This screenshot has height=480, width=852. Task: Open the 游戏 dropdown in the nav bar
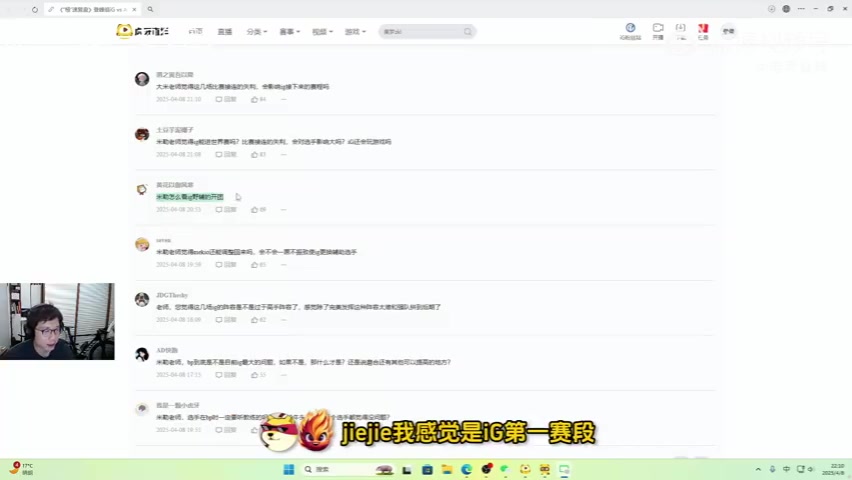353,31
